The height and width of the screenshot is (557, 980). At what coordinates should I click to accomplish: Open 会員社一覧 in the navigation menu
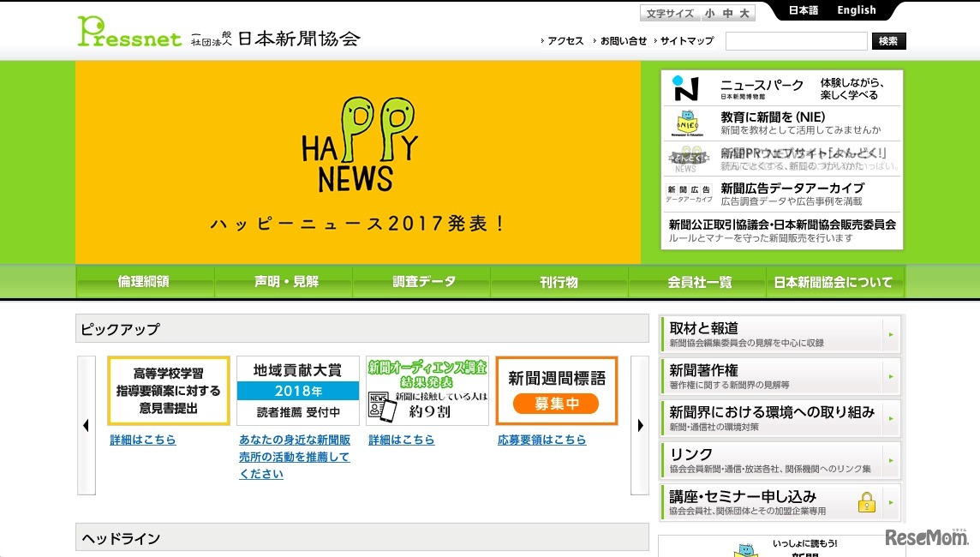[699, 282]
